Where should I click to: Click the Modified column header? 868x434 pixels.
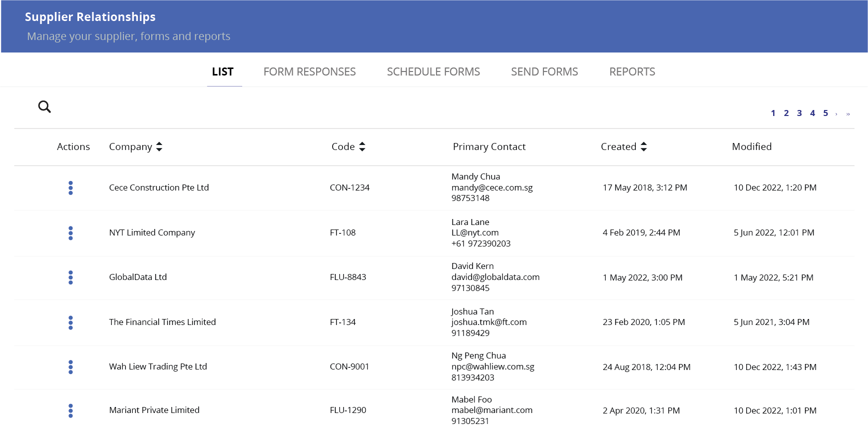752,146
